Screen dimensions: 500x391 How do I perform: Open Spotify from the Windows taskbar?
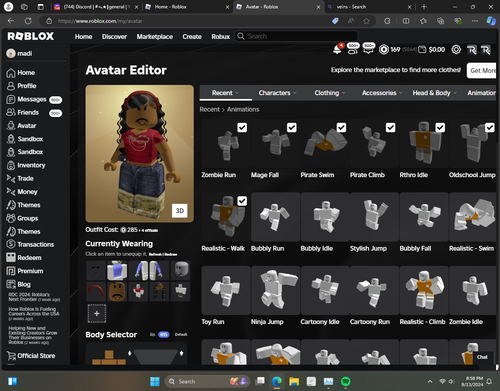coord(346,381)
